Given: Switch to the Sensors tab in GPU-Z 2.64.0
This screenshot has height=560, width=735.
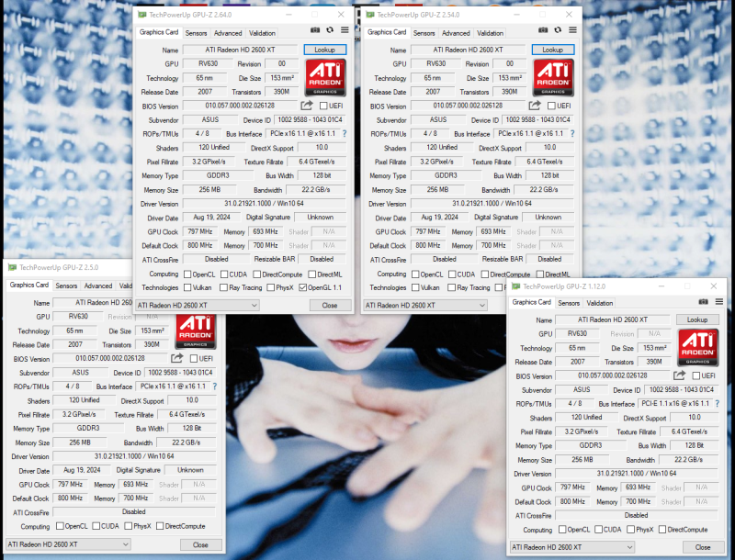Looking at the screenshot, I should tap(196, 33).
